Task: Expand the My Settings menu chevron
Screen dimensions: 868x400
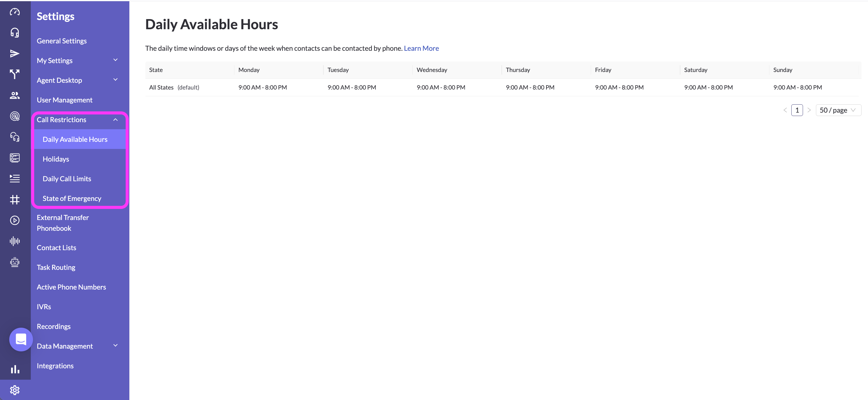Action: pos(115,60)
